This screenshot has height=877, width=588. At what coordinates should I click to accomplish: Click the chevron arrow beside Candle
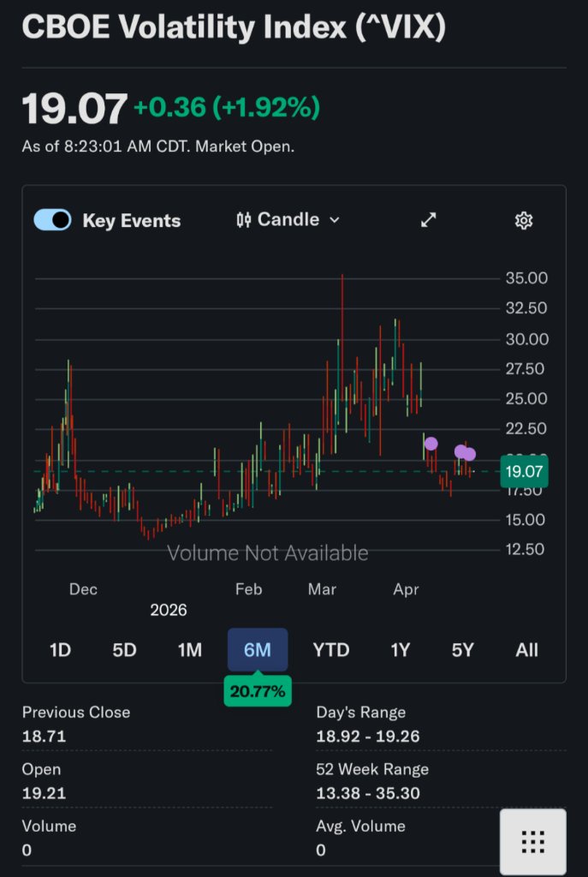(335, 220)
